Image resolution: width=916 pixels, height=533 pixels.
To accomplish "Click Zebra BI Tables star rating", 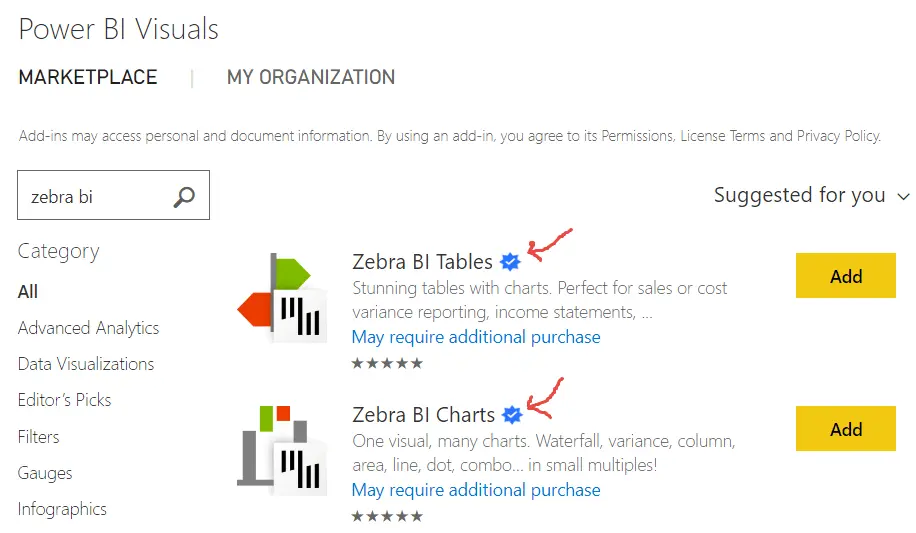I will pos(387,363).
